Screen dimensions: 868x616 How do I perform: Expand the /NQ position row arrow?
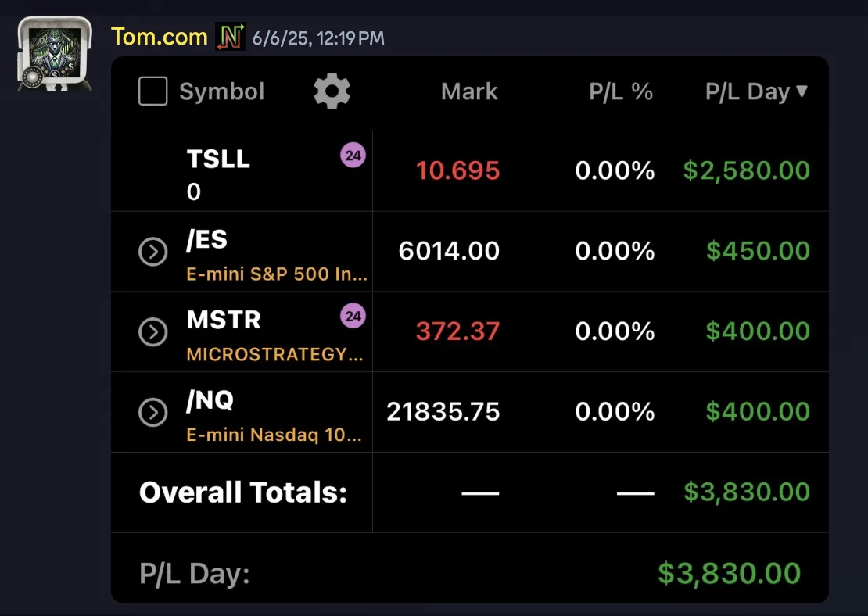[x=152, y=412]
